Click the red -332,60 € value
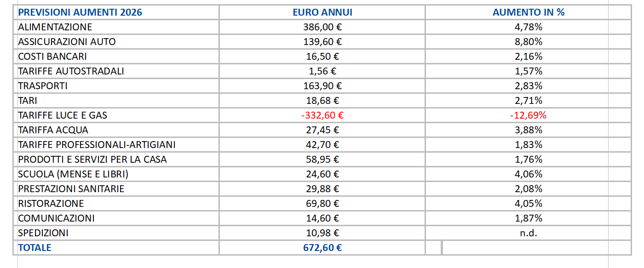The image size is (644, 268). [322, 115]
